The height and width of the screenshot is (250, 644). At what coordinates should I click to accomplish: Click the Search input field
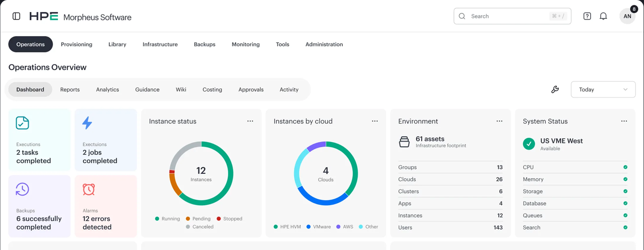click(x=513, y=16)
